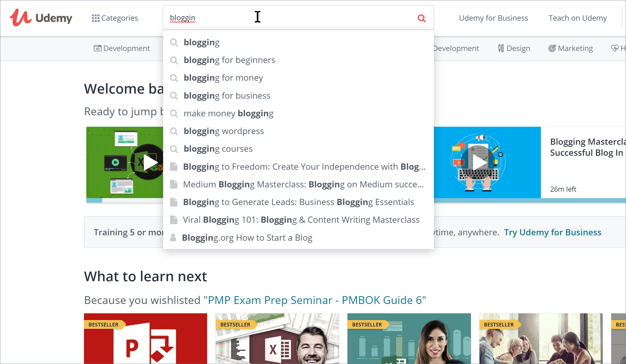
Task: Click search icon beside 'blogging wordpress'
Action: click(174, 131)
